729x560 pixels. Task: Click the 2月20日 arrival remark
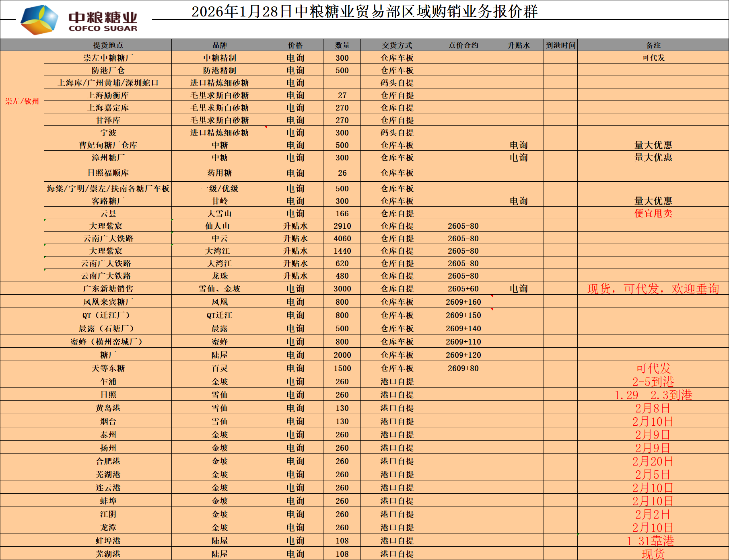[653, 461]
